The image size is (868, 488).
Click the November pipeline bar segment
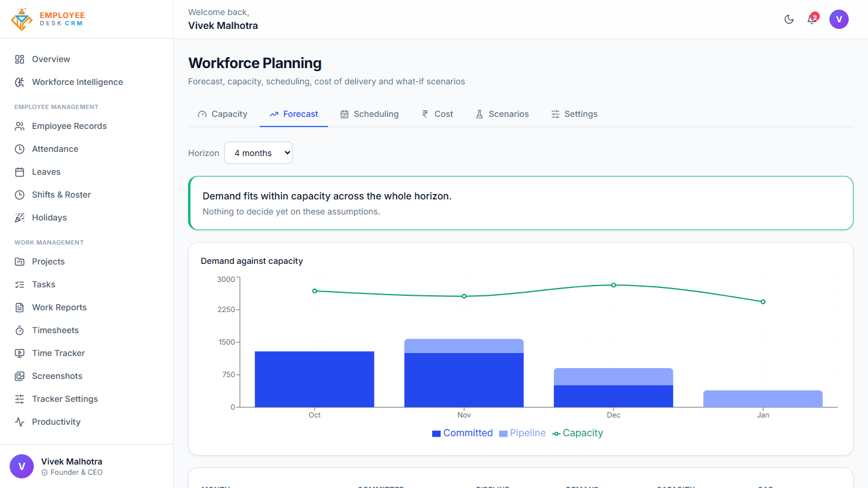(464, 346)
